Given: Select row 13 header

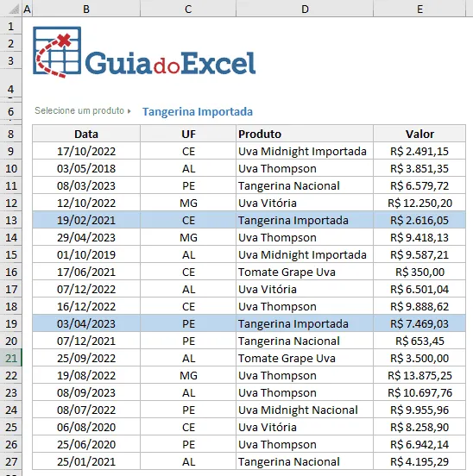Looking at the screenshot, I should (11, 220).
